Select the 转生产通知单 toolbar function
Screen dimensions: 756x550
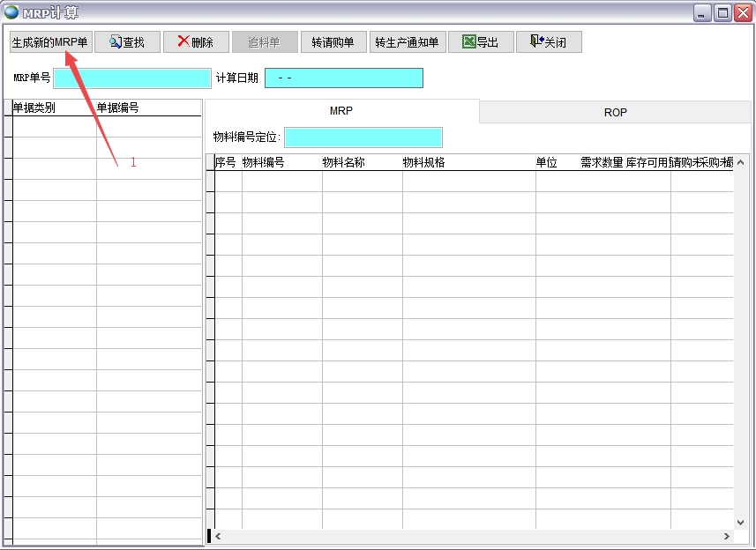(408, 41)
